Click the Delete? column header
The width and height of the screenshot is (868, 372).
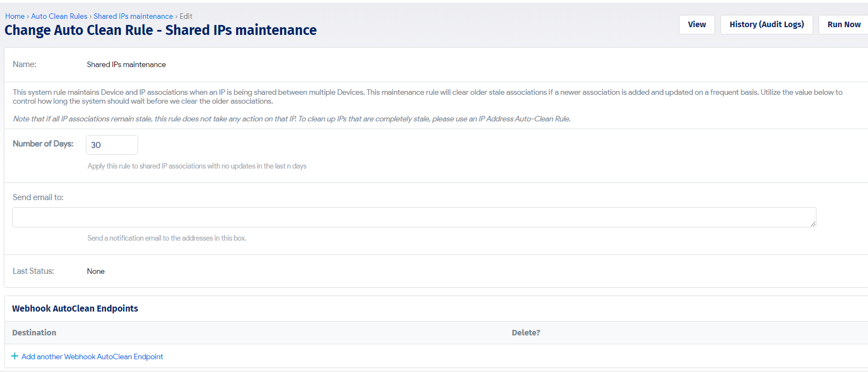(526, 333)
